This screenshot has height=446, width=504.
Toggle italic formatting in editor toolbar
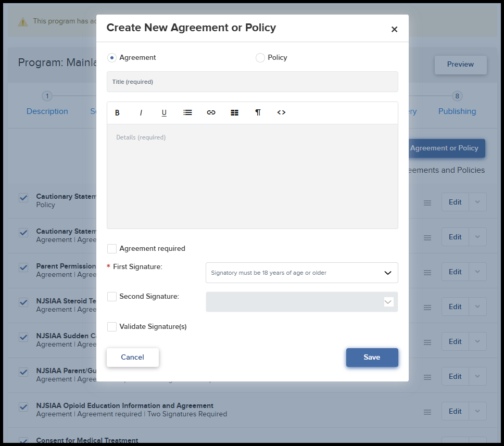coord(141,112)
